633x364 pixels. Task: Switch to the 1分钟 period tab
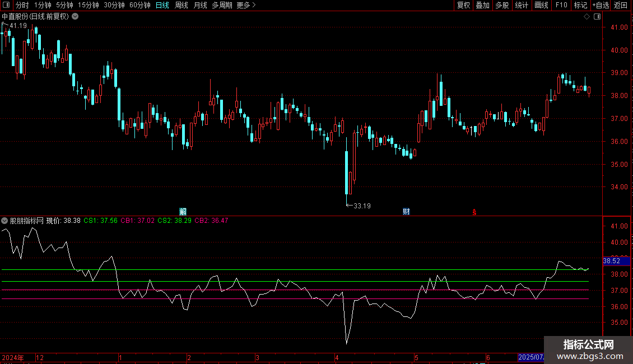pyautogui.click(x=43, y=5)
